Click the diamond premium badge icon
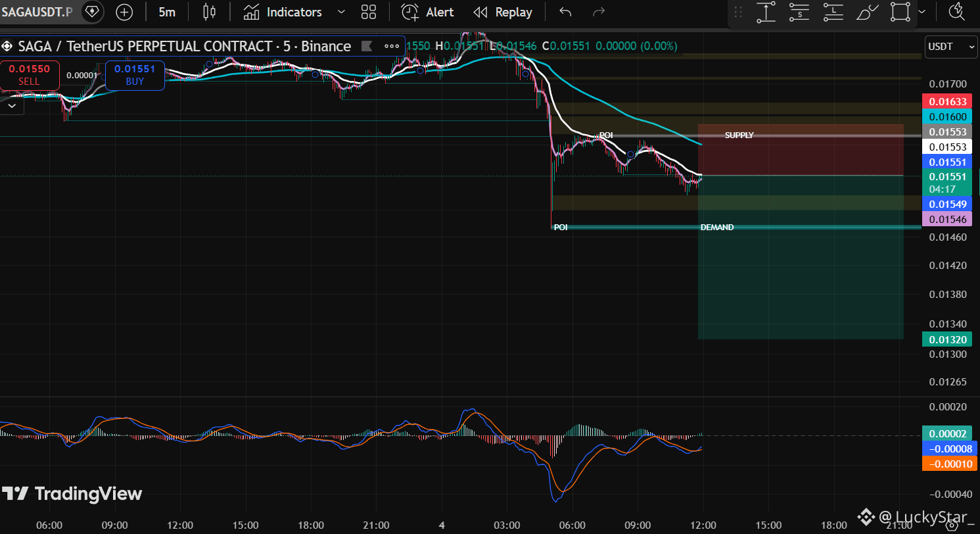Image resolution: width=980 pixels, height=534 pixels. 92,12
